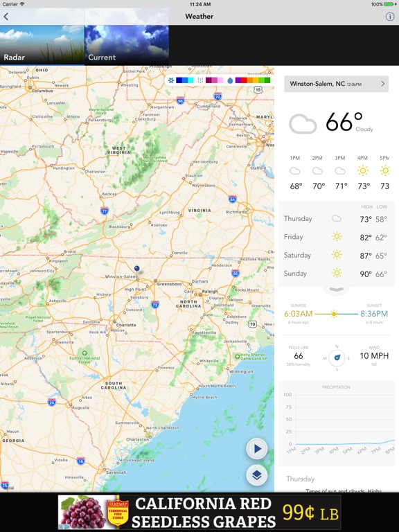Select the Radar tab
Image resolution: width=399 pixels, height=532 pixels.
click(x=42, y=44)
